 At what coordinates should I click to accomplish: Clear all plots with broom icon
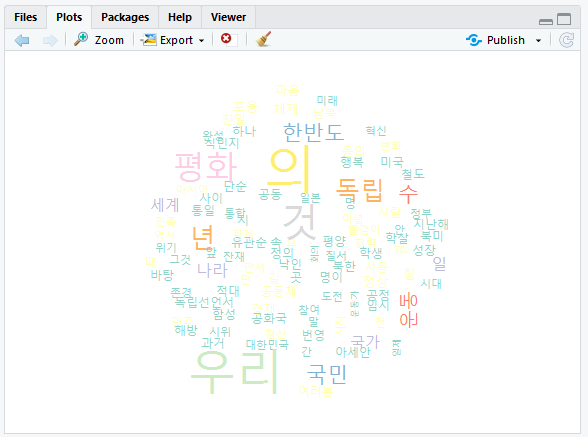(263, 39)
